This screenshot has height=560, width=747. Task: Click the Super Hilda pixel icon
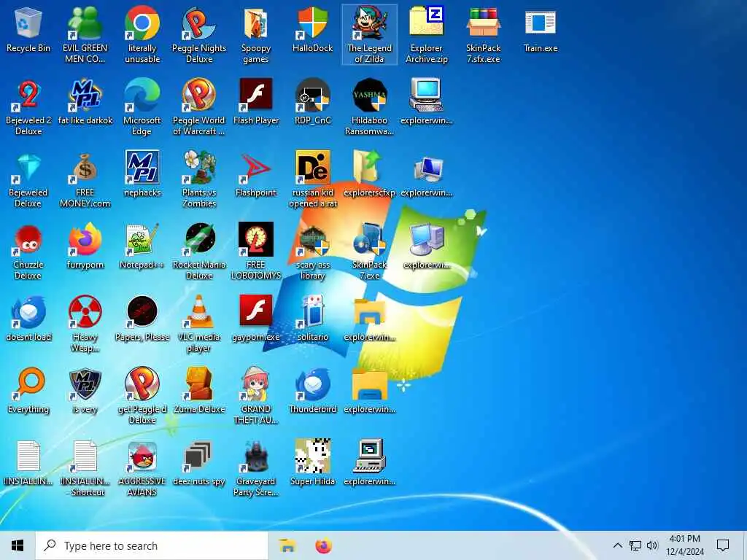312,456
